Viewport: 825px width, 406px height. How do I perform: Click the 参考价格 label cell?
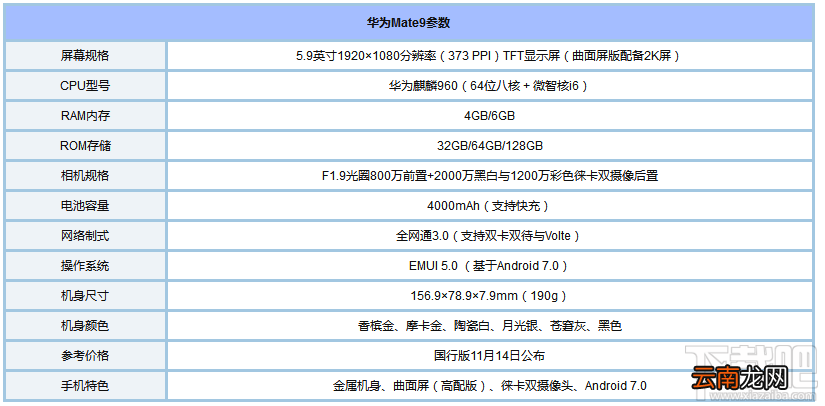[x=85, y=356]
